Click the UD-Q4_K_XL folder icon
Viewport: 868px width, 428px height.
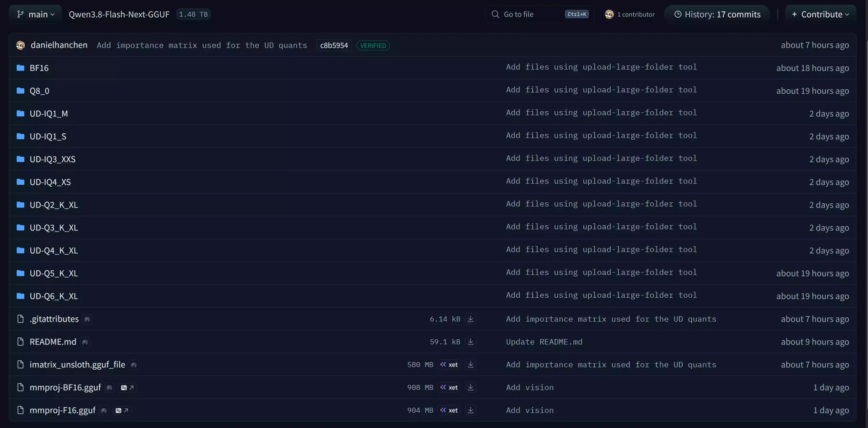(x=20, y=250)
